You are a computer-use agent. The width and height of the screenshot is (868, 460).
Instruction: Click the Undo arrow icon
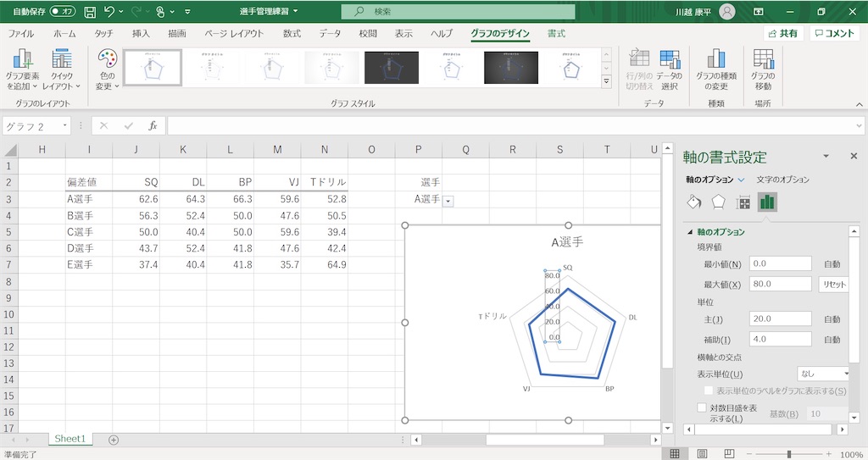point(109,12)
